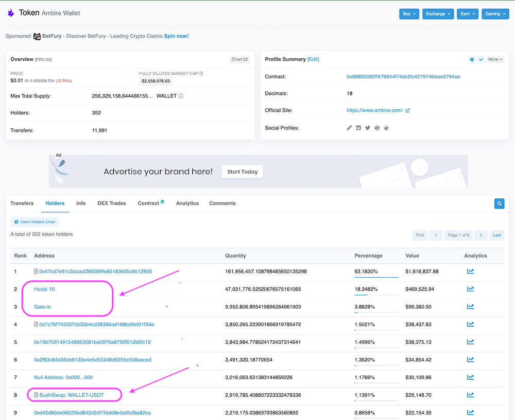Jump to the Last page button
Screen dimensions: 515x420
pyautogui.click(x=497, y=235)
